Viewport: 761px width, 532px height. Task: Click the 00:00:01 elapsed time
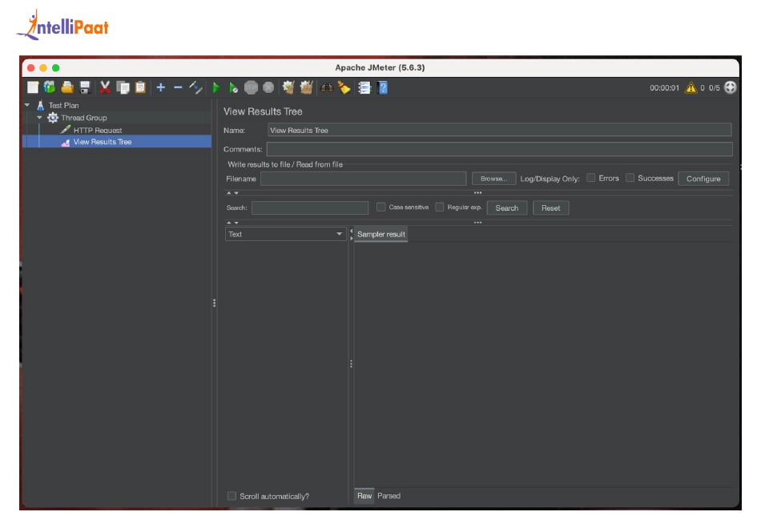click(x=664, y=88)
